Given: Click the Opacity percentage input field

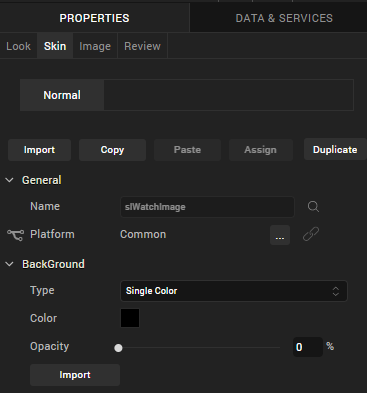Looking at the screenshot, I should (x=308, y=347).
